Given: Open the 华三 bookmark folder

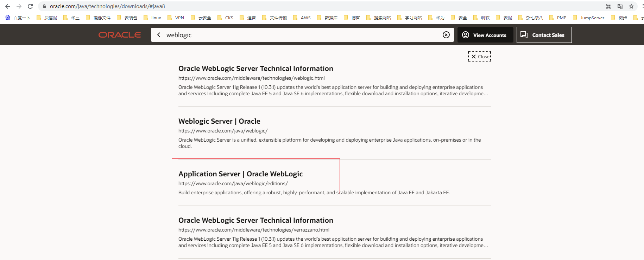Looking at the screenshot, I should pos(71,18).
